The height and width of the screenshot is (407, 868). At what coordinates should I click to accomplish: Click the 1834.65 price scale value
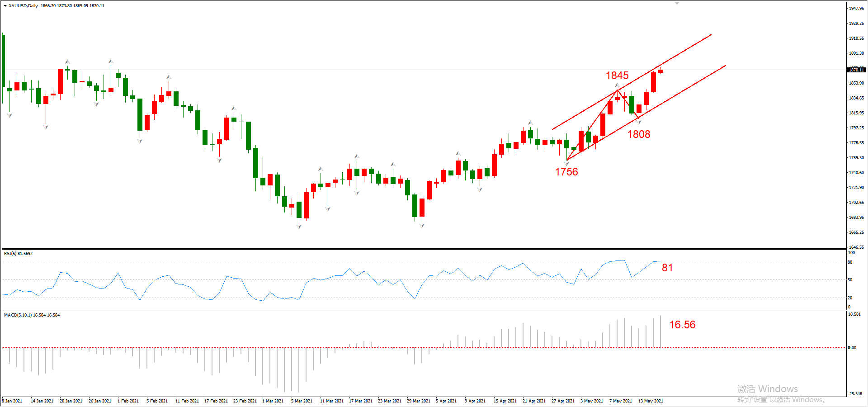(x=856, y=98)
